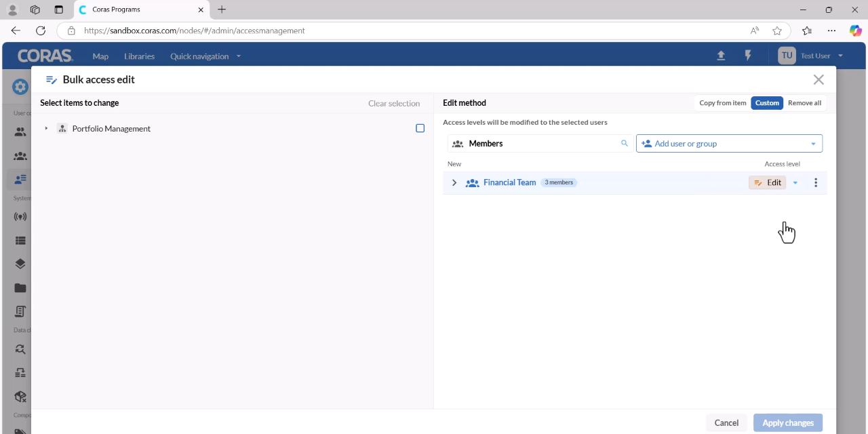Open the Access management sidebar icon
Screen dimensions: 868x434
click(20, 179)
